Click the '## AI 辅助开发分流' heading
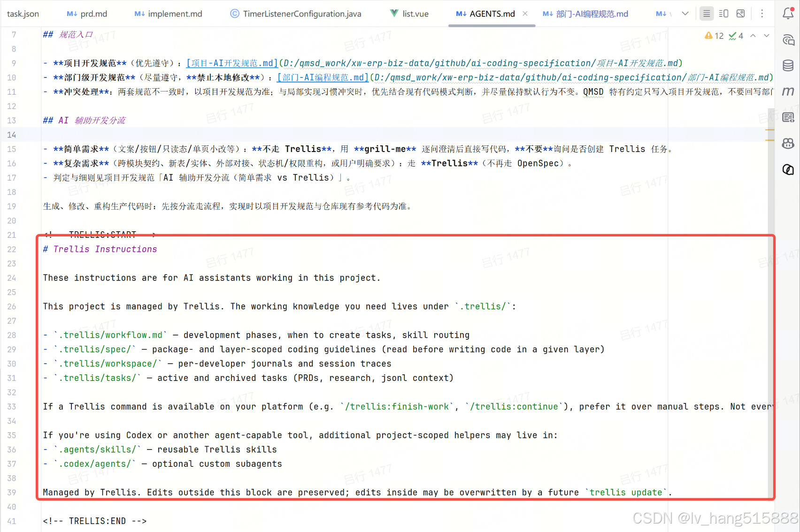This screenshot has height=532, width=800. [x=84, y=120]
